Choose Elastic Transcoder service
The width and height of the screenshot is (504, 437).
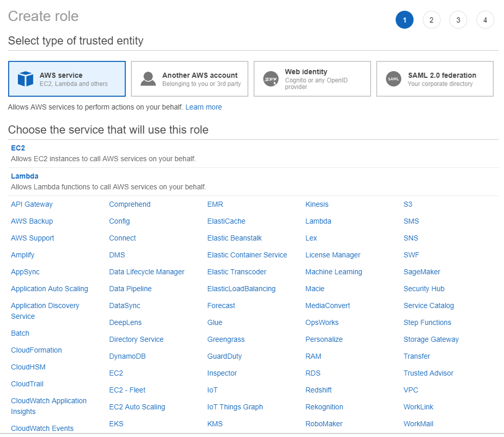coord(237,272)
